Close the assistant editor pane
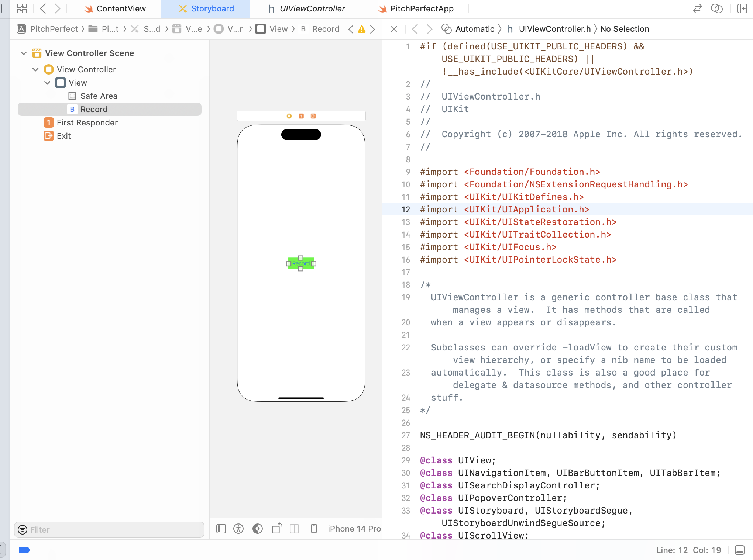This screenshot has width=753, height=560. point(394,29)
